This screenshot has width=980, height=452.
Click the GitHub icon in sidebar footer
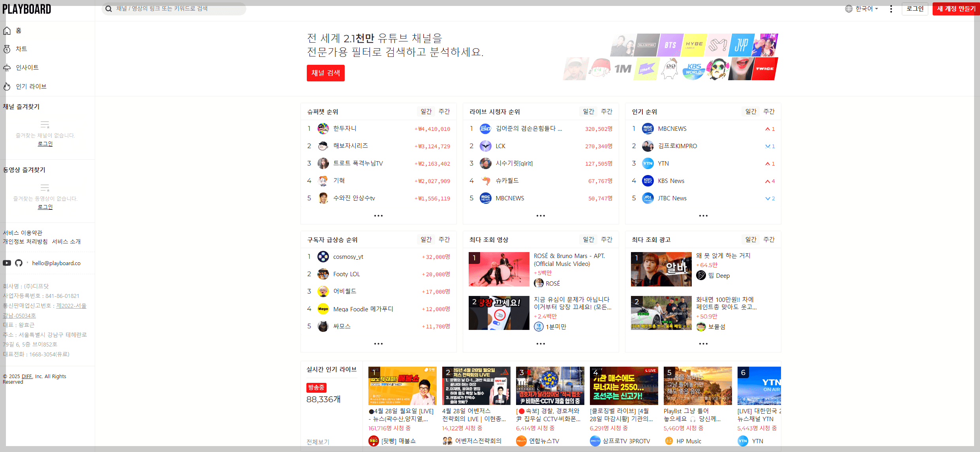coord(19,263)
